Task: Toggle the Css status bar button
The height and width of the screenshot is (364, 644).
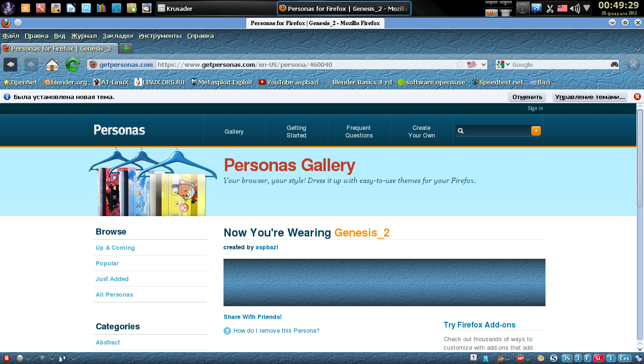Action: pyautogui.click(x=625, y=358)
